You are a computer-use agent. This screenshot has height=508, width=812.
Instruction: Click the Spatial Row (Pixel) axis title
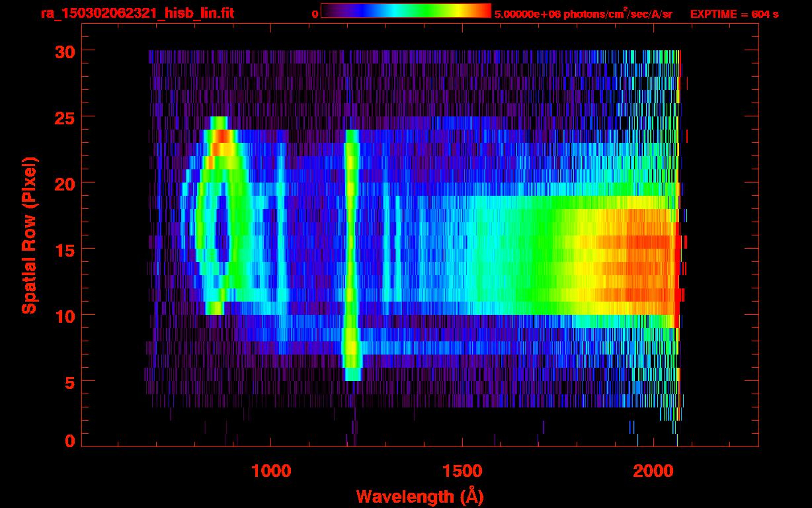tap(29, 235)
